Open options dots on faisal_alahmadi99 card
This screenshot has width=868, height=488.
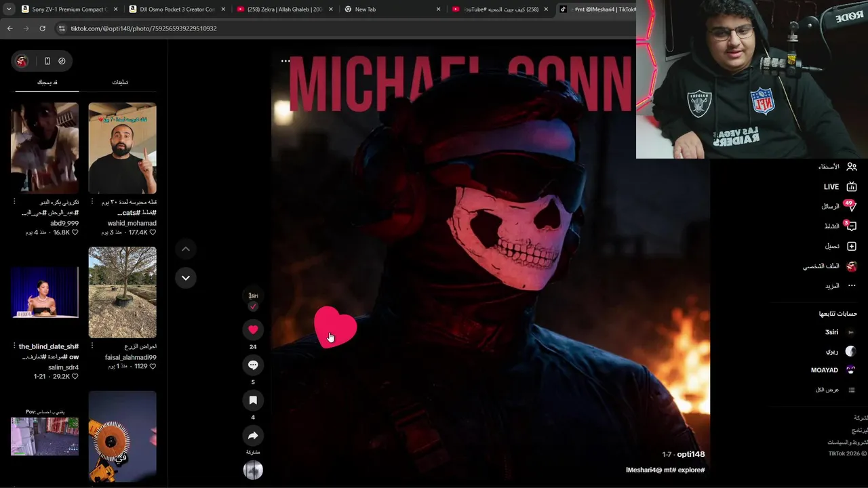click(x=92, y=346)
